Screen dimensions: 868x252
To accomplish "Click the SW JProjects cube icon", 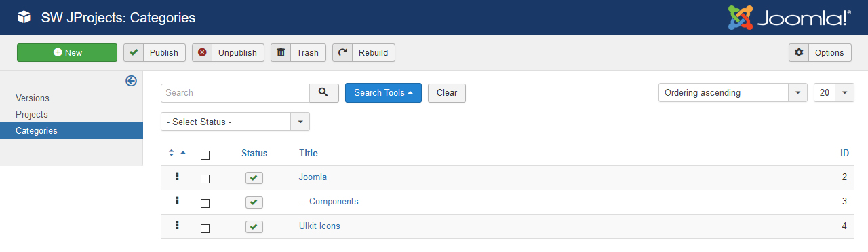I will pos(24,18).
